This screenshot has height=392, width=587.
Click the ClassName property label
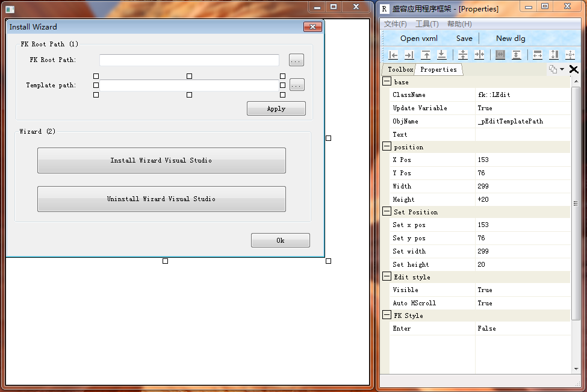(409, 95)
